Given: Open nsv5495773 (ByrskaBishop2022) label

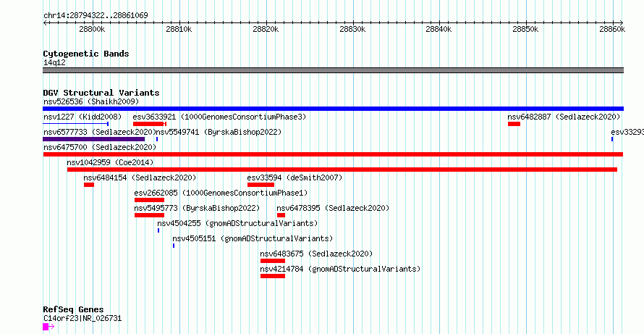Looking at the screenshot, I should click(x=197, y=208).
